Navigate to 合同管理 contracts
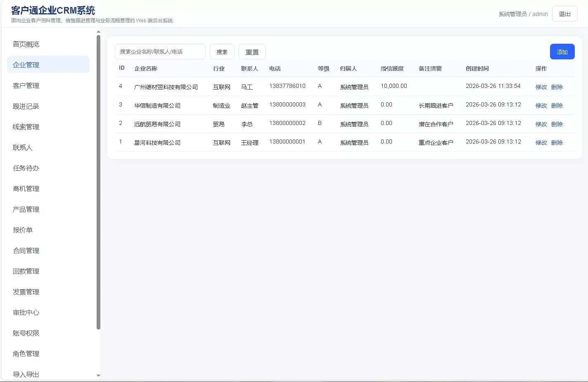588x382 pixels. [26, 250]
